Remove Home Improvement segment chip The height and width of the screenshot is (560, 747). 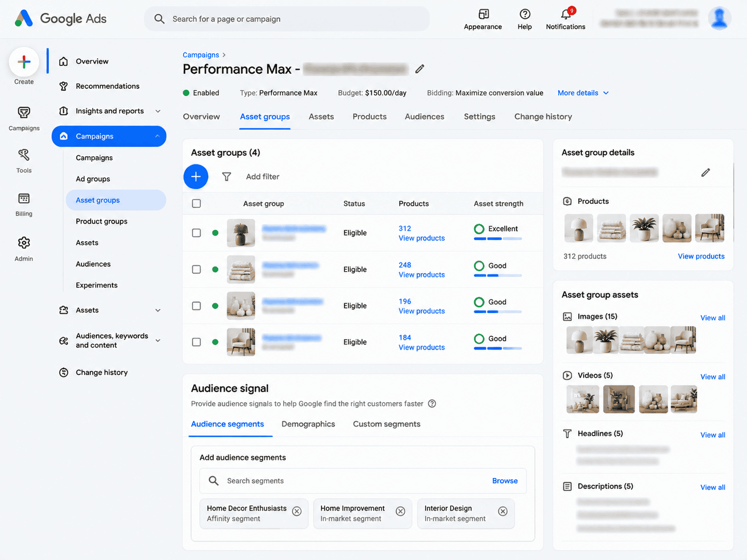click(x=400, y=512)
